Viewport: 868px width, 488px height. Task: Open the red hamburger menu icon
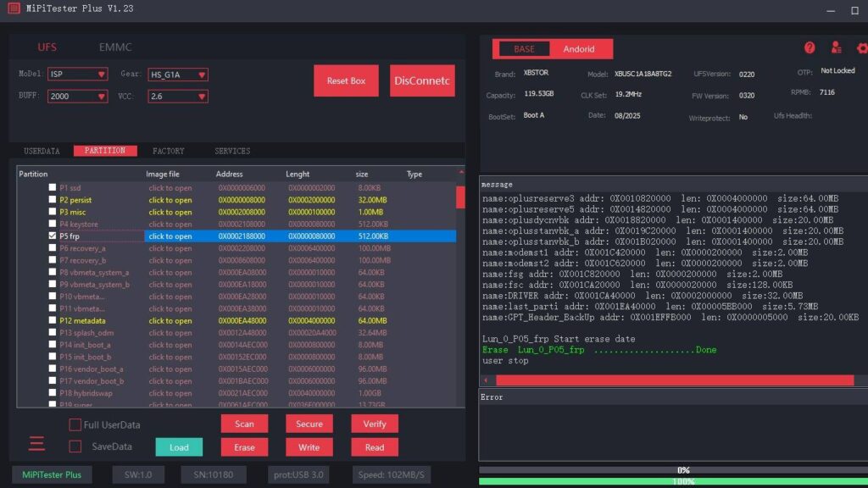pyautogui.click(x=36, y=443)
